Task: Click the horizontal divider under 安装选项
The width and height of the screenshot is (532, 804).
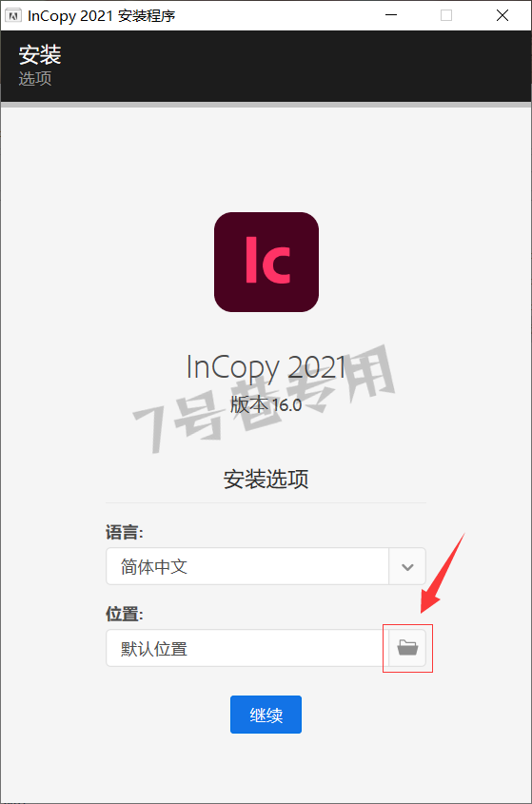Action: point(266,503)
